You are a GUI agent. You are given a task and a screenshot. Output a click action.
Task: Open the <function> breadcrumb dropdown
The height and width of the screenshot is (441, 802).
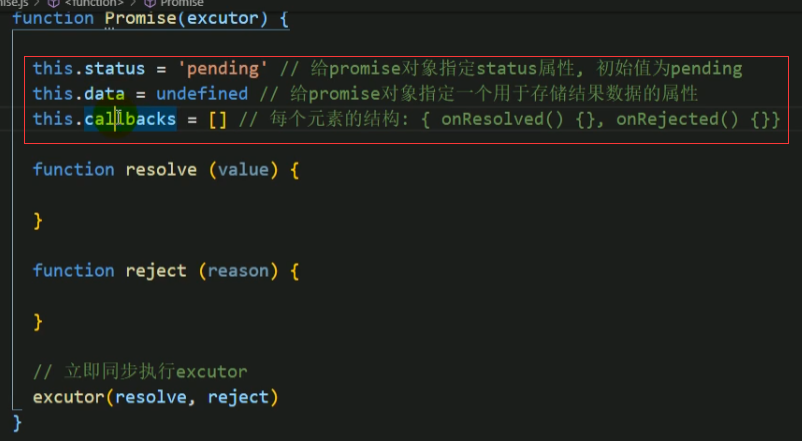click(x=94, y=4)
